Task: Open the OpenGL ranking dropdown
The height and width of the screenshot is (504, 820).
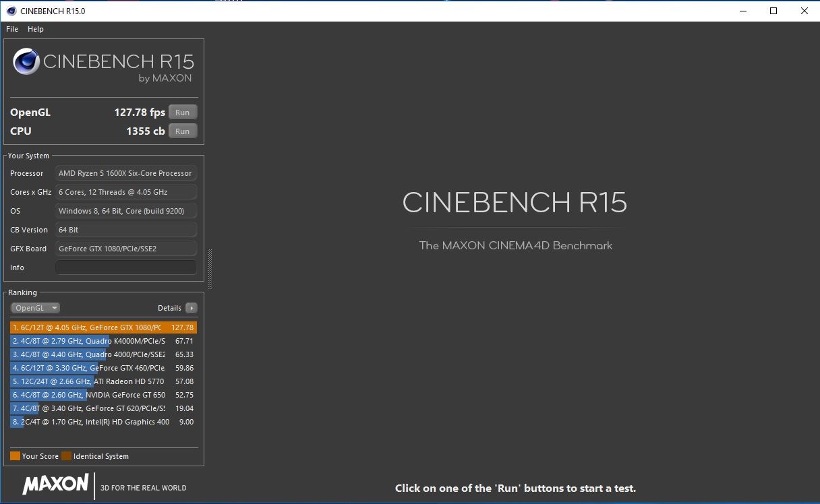Action: [36, 308]
